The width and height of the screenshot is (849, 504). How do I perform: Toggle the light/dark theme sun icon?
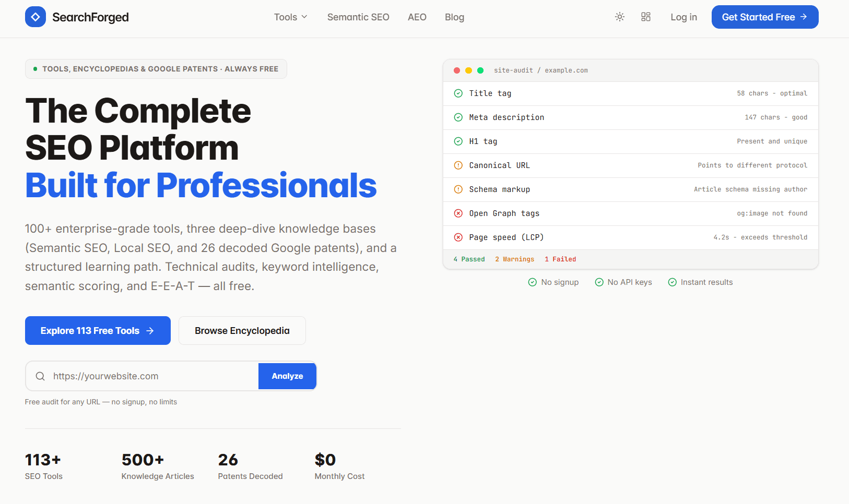click(620, 17)
